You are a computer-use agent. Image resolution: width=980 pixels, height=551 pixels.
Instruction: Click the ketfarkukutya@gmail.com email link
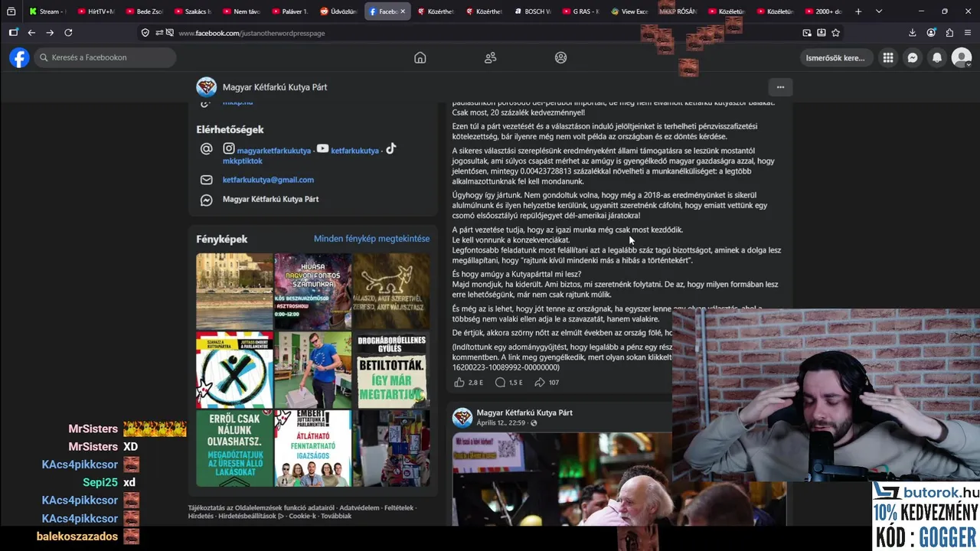tap(268, 180)
